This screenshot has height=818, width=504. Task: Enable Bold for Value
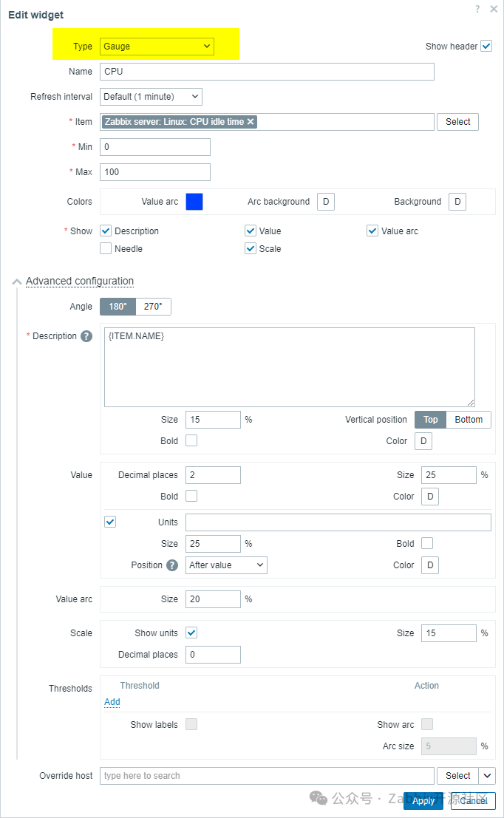click(191, 496)
